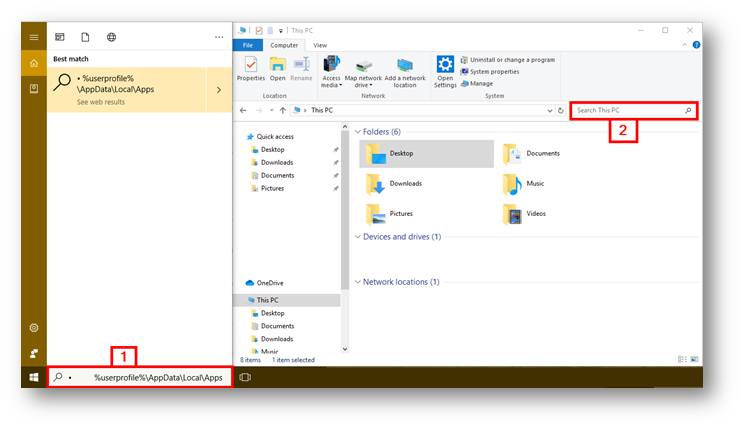745x430 pixels.
Task: Collapse the Folders (6) group
Action: click(358, 132)
